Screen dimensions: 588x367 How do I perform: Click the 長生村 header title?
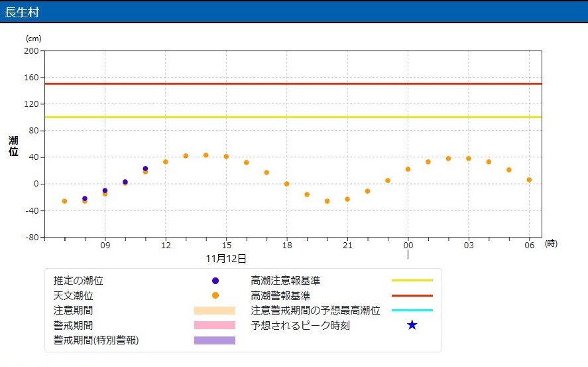pyautogui.click(x=22, y=12)
